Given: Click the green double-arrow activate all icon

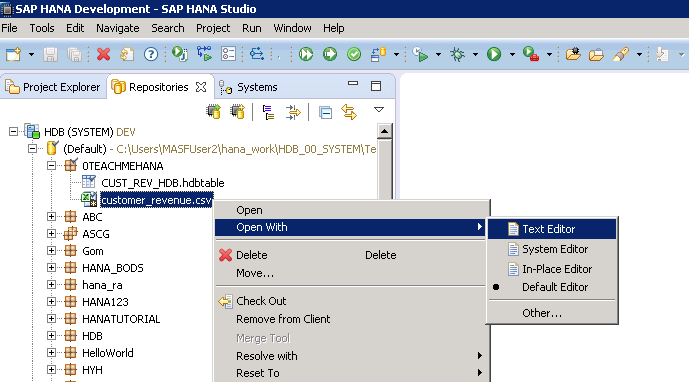Looking at the screenshot, I should point(306,55).
